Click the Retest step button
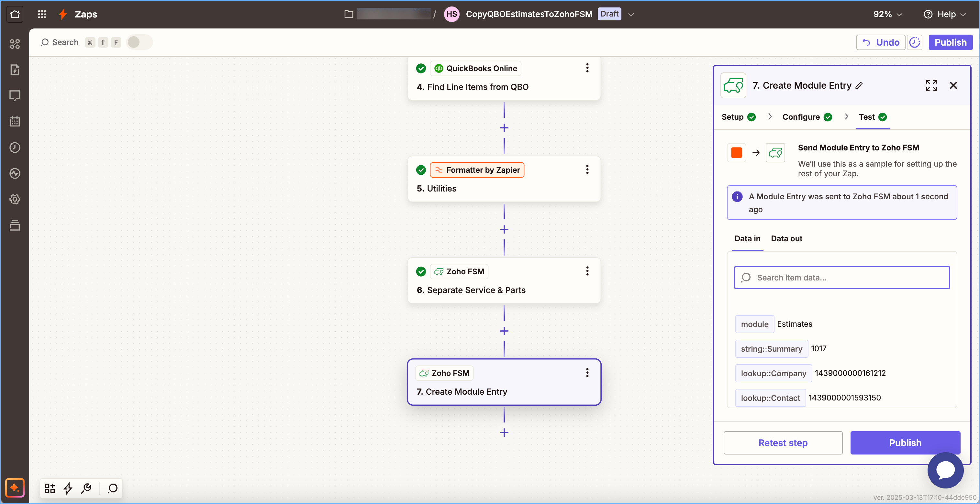This screenshot has width=980, height=504. 783,443
